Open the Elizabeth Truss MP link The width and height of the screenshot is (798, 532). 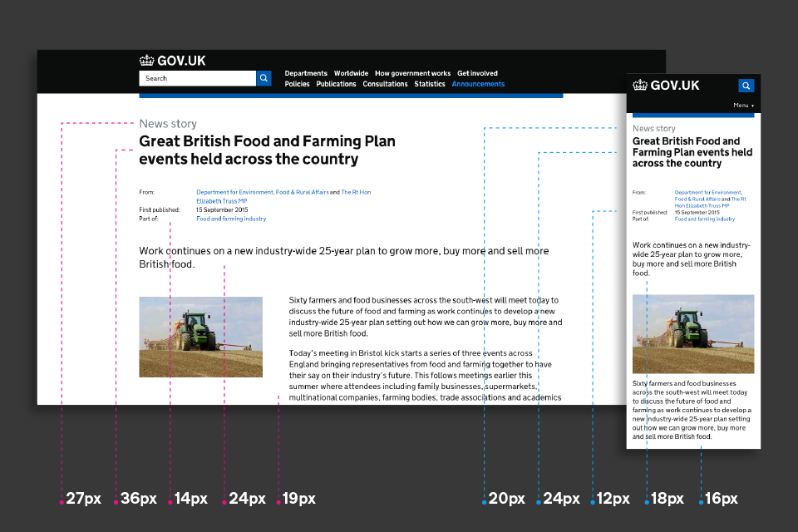(222, 201)
